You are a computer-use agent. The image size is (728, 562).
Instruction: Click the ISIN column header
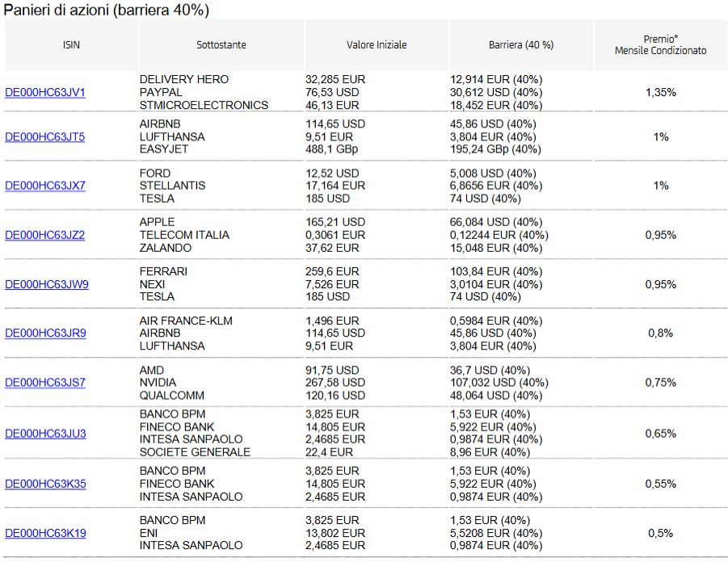click(x=71, y=45)
